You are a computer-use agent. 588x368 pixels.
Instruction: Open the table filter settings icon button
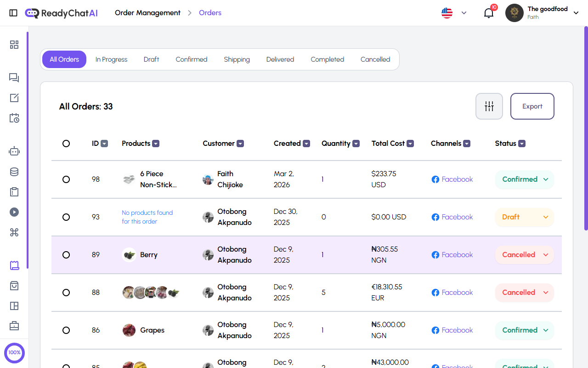[x=489, y=106]
